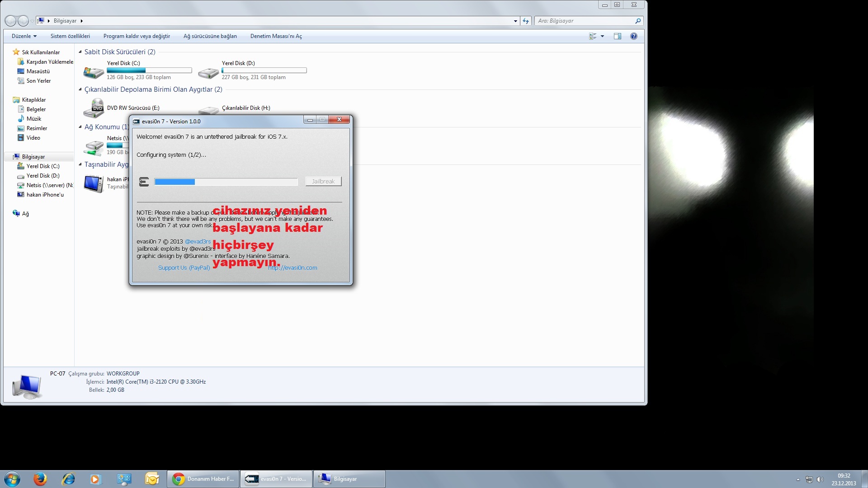This screenshot has width=868, height=488.
Task: Open the evasi0n.com website link
Action: coord(292,267)
